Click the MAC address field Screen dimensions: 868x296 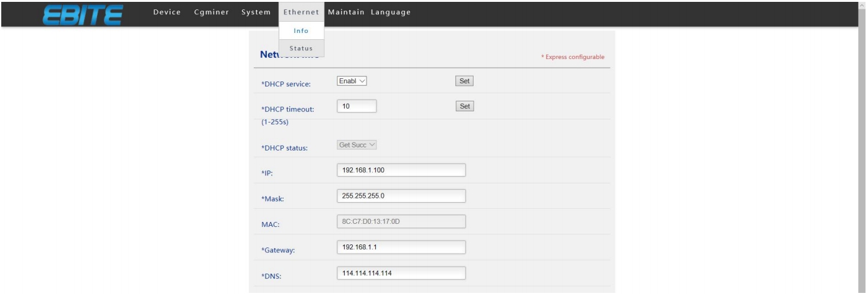point(401,222)
